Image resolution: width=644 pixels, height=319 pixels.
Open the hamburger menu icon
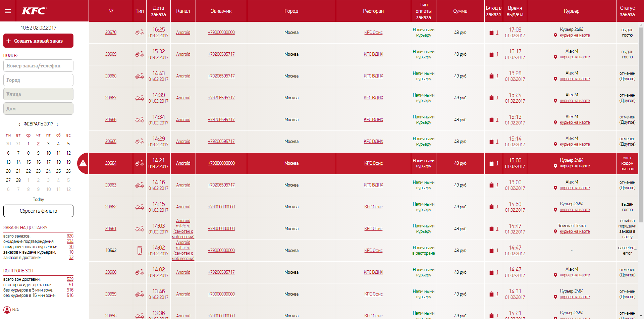(8, 11)
